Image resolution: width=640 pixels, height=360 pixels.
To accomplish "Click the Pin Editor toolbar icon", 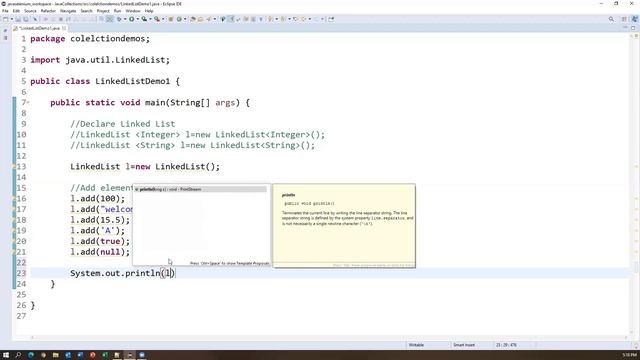I will tap(331, 19).
